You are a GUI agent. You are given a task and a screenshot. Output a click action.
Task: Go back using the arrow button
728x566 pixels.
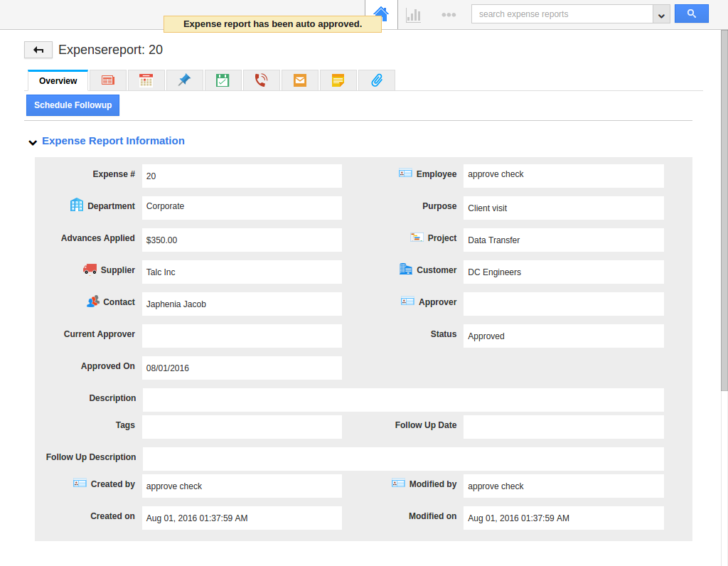click(38, 50)
